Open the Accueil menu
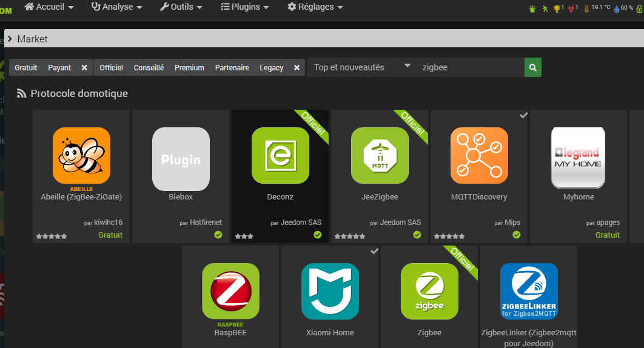 coord(49,7)
